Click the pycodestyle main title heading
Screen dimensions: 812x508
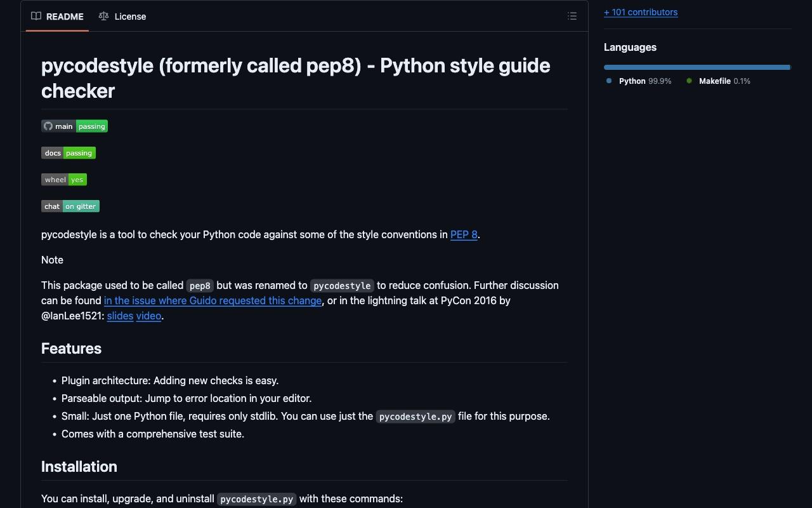pyautogui.click(x=296, y=78)
